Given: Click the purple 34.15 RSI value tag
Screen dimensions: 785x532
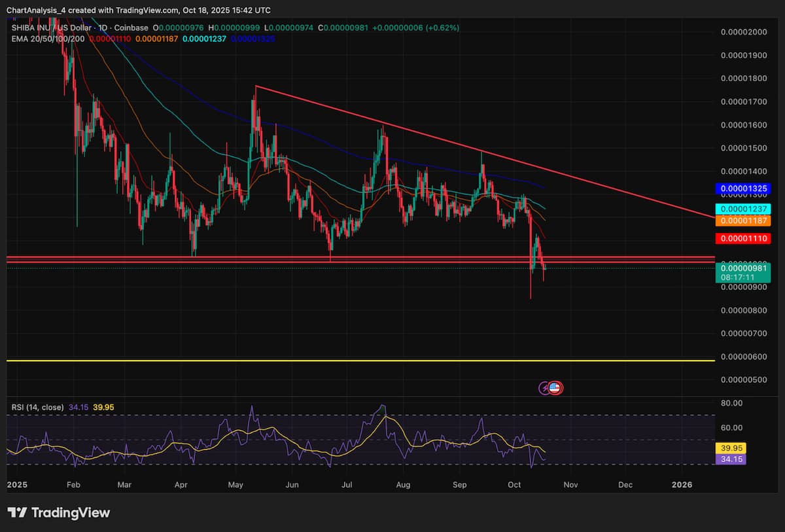Looking at the screenshot, I should point(731,459).
